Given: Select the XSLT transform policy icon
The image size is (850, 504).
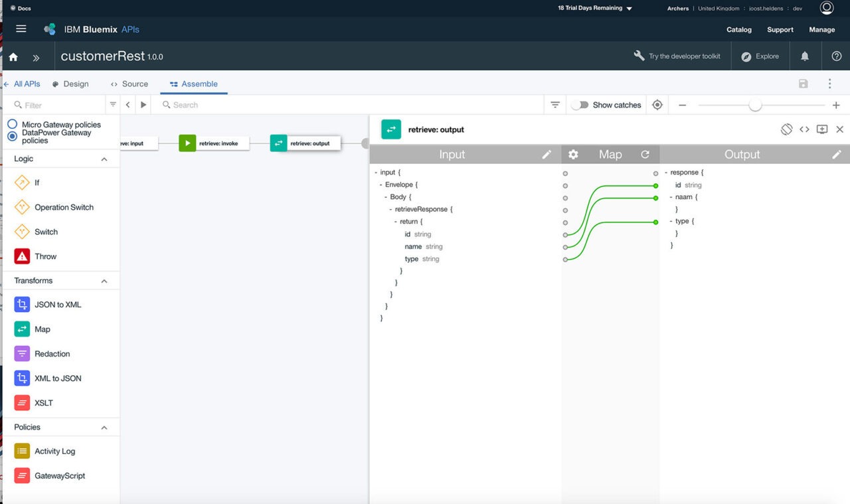Looking at the screenshot, I should click(22, 402).
